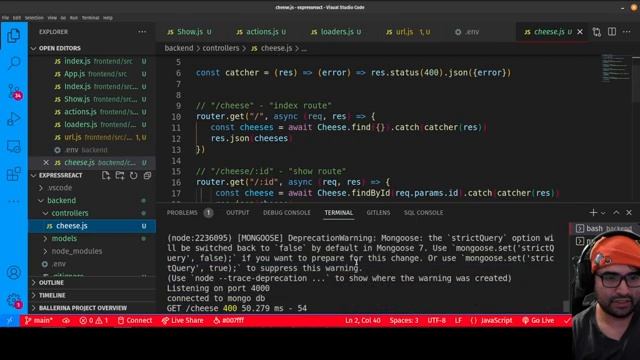The width and height of the screenshot is (640, 360).
Task: Open changes compare icon in editor toolbar
Action: [x=597, y=32]
